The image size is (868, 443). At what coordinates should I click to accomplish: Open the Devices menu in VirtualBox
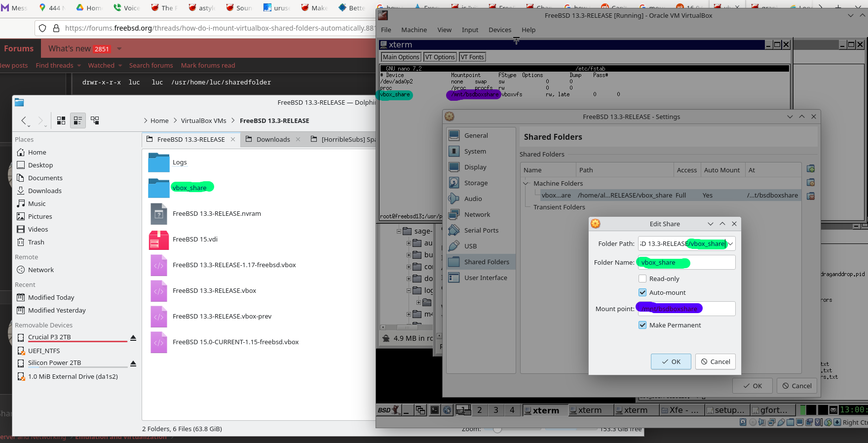pos(499,30)
